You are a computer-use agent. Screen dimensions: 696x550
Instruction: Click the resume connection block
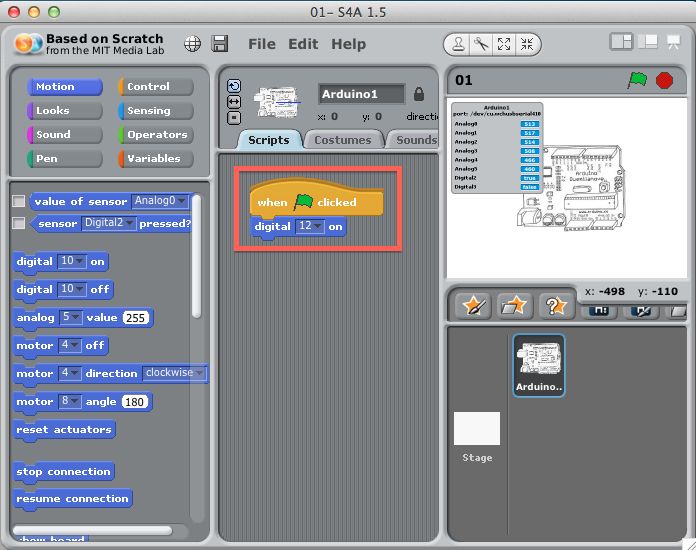point(72,499)
